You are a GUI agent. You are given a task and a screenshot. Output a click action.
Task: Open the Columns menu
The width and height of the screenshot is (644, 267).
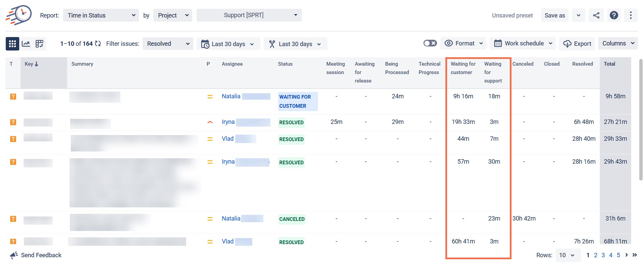[x=618, y=43]
